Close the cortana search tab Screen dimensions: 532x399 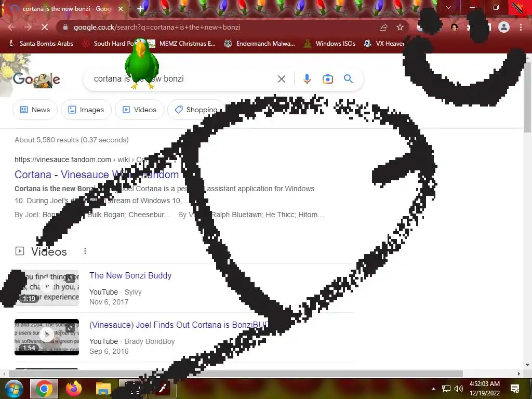pos(121,9)
